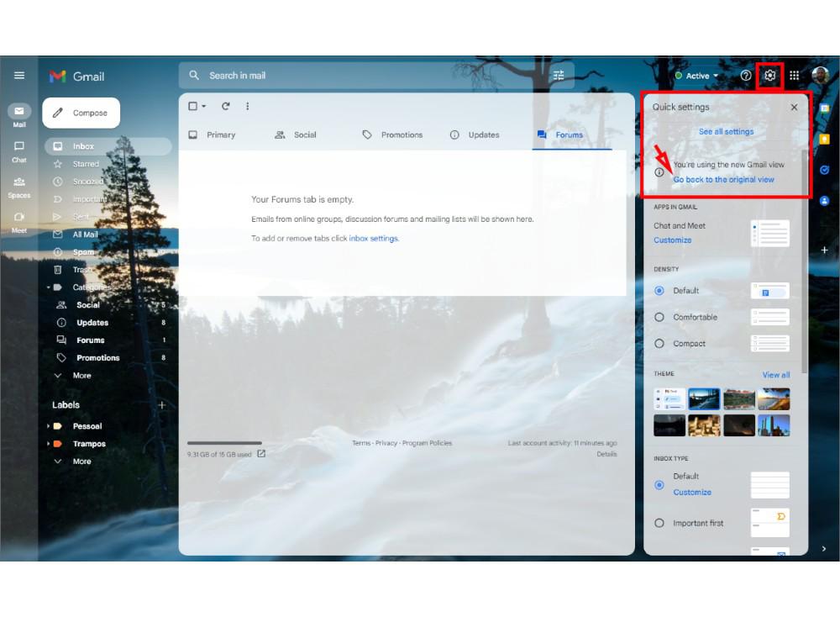The width and height of the screenshot is (840, 617).
Task: Click the new Gmail view info icon
Action: (x=659, y=172)
